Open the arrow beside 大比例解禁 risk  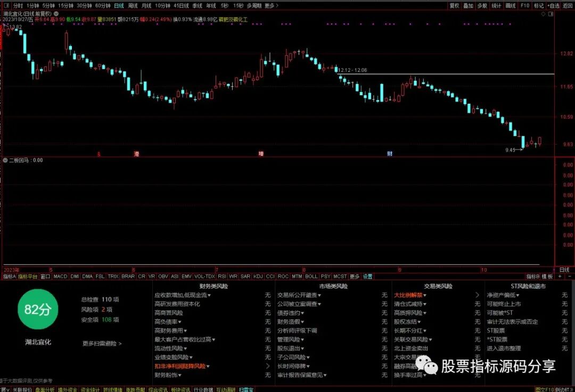(477, 295)
